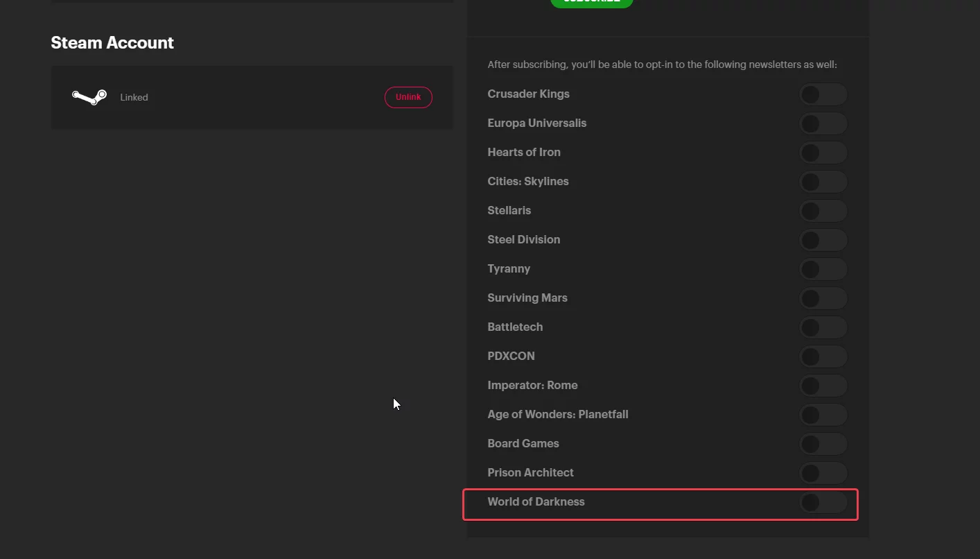The image size is (980, 559).
Task: Unlink the Steam account
Action: 408,97
